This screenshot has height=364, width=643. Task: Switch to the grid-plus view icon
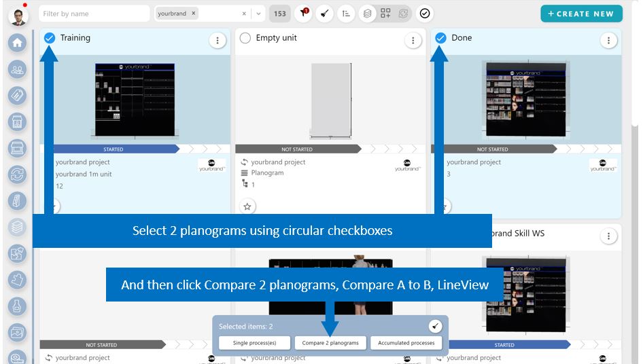[x=385, y=14]
